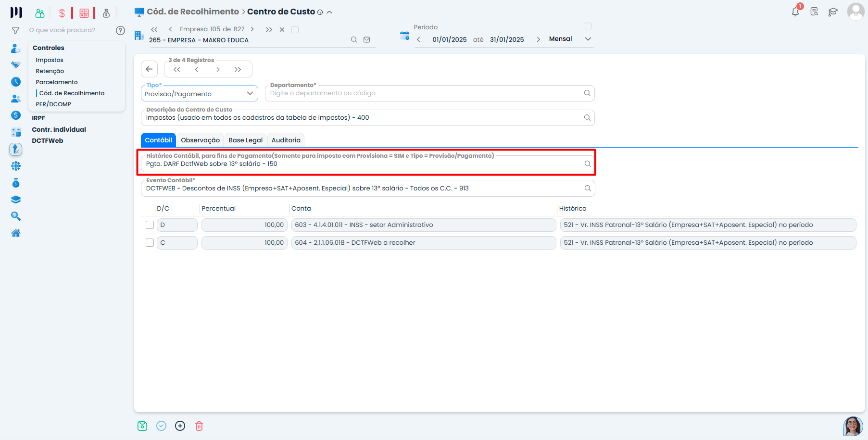Open the Base Legal tab

point(245,140)
